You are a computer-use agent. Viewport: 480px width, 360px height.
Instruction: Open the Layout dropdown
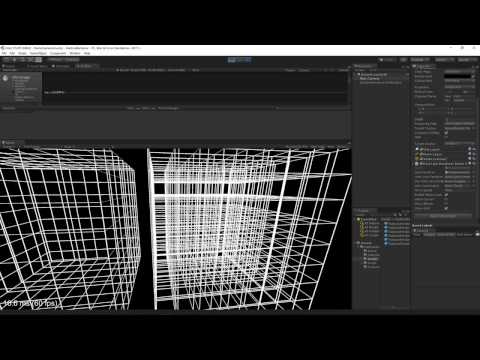[467, 60]
